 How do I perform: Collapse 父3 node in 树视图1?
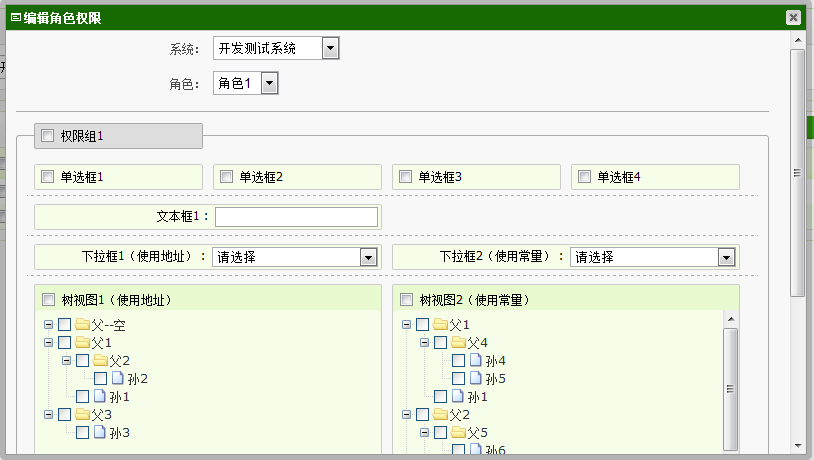tap(48, 414)
